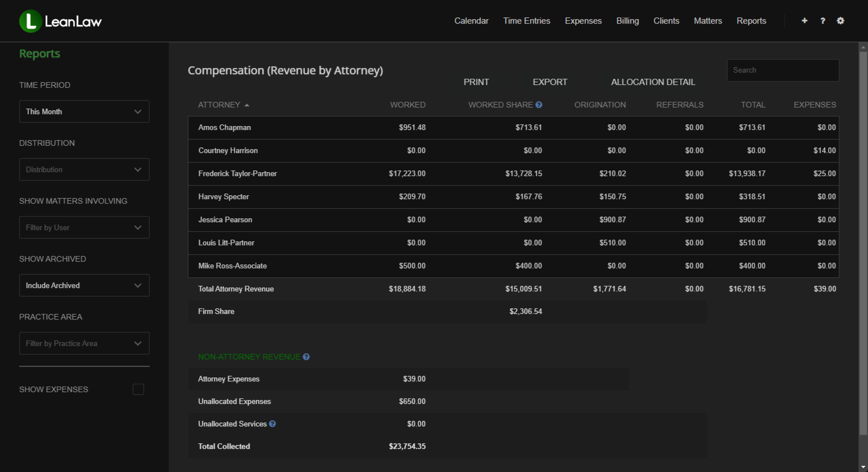Click the Search input field
868x472 pixels.
point(783,70)
